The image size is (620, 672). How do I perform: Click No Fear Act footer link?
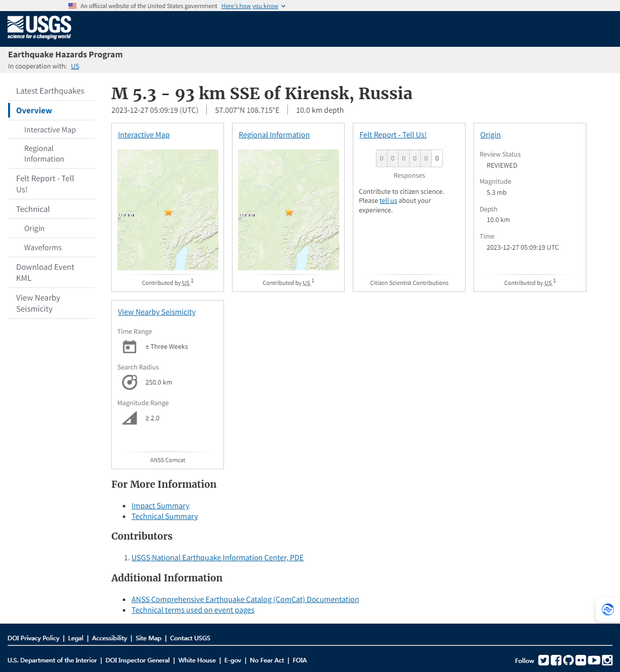tap(267, 660)
